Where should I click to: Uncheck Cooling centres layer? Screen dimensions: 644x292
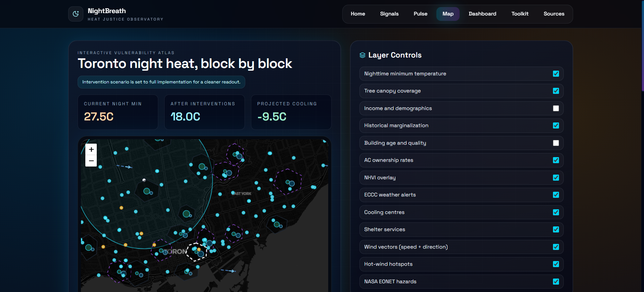coord(556,212)
